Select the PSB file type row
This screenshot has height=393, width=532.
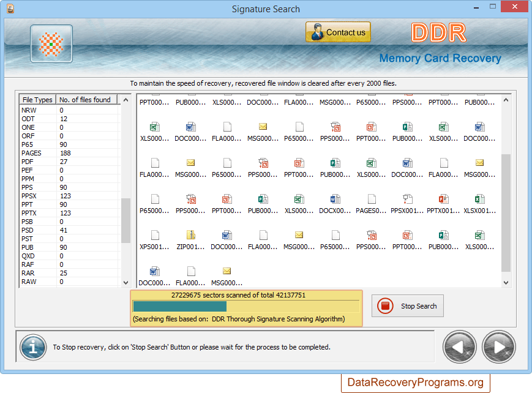point(70,222)
